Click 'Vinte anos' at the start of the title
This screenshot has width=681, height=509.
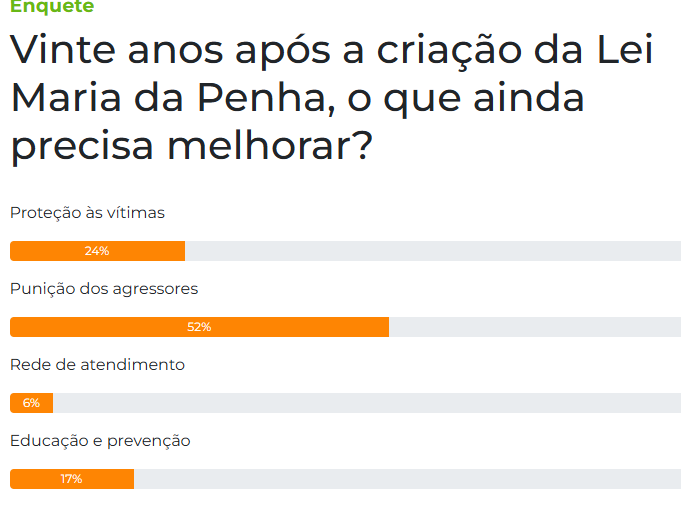point(116,50)
